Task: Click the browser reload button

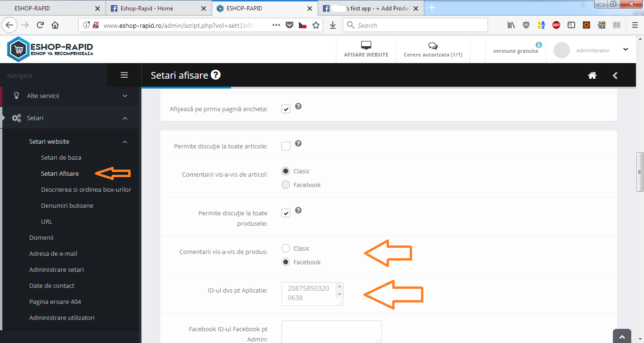Action: (40, 25)
